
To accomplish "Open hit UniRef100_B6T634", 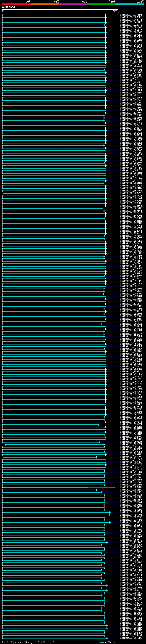I will 131,620.
